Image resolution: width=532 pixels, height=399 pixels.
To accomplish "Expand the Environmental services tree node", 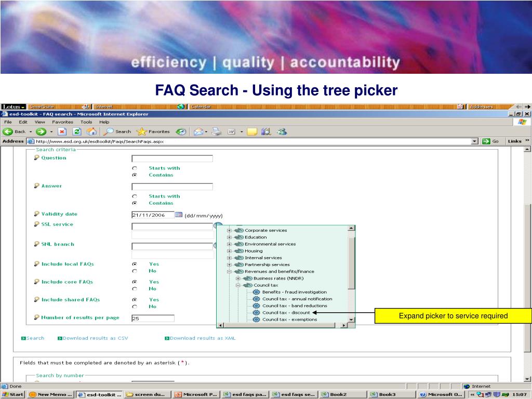I will [229, 244].
